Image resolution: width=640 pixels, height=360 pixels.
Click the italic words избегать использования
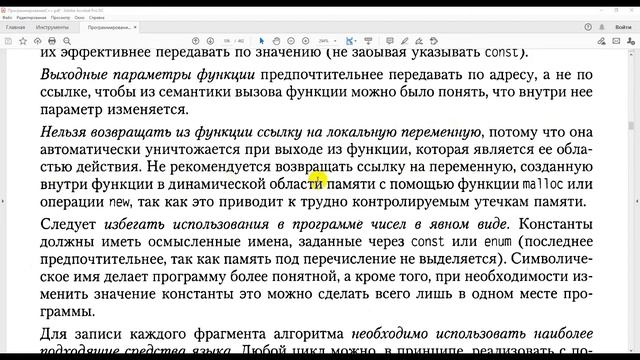(x=187, y=224)
